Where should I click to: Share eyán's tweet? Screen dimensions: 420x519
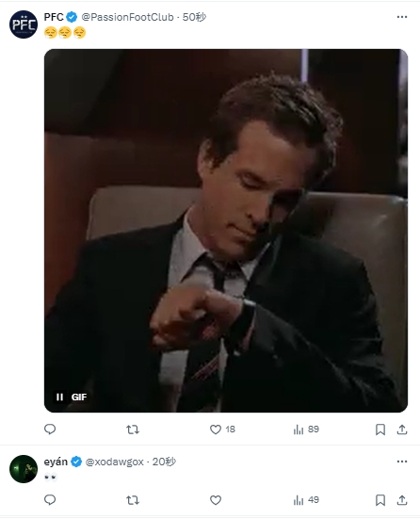[402, 500]
